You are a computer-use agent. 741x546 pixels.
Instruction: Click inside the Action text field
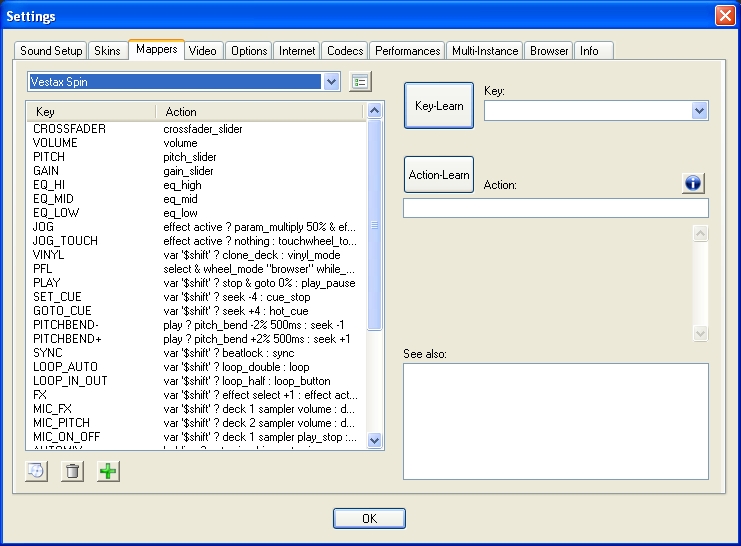click(x=555, y=208)
